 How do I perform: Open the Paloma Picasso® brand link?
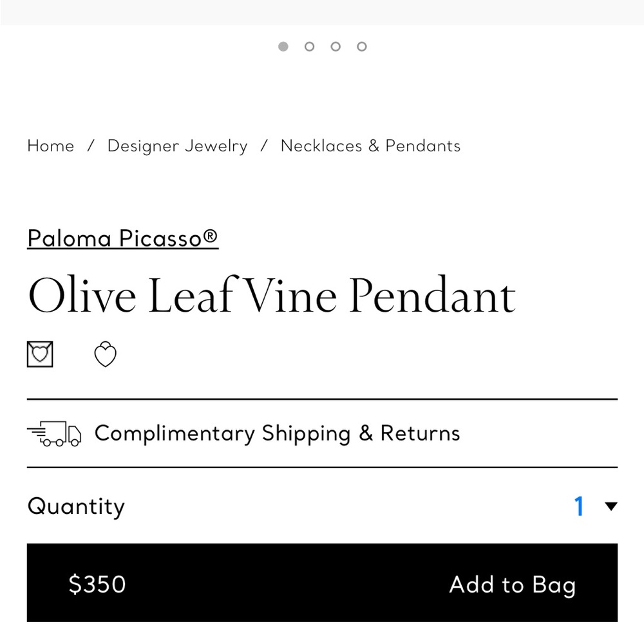[122, 238]
